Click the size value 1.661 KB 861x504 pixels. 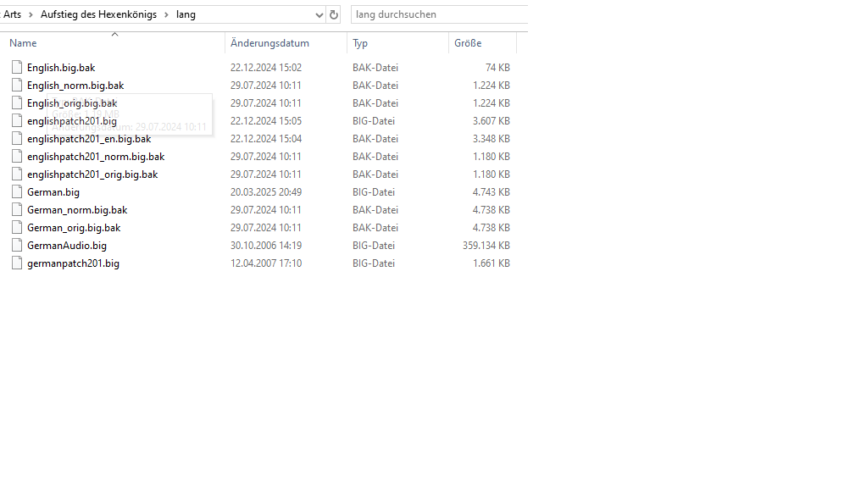[x=491, y=263]
